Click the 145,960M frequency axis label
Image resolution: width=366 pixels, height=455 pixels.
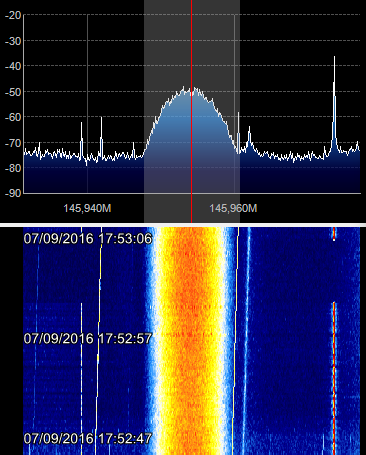pos(233,208)
